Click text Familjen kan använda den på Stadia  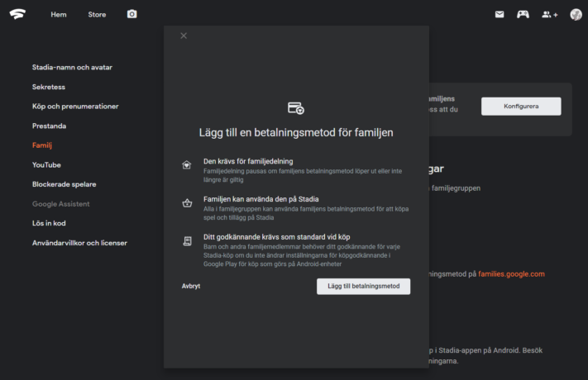pyautogui.click(x=261, y=199)
